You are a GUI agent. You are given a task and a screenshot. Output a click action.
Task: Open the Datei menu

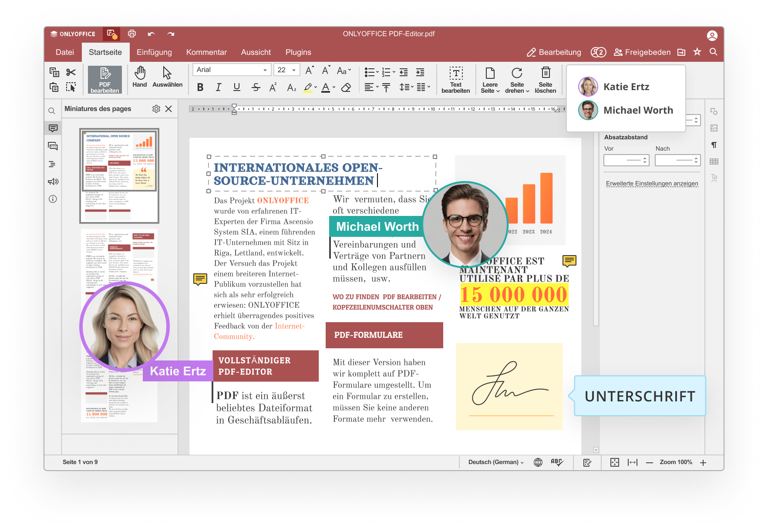click(65, 52)
